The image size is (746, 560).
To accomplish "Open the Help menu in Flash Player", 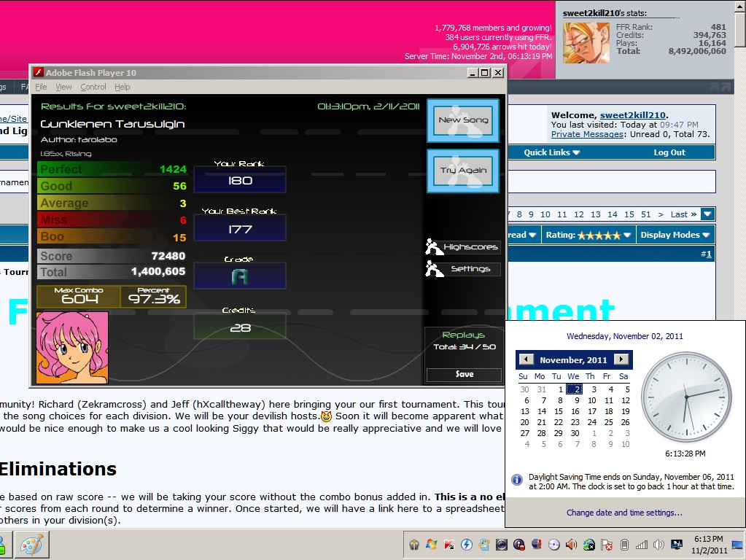I will [123, 87].
